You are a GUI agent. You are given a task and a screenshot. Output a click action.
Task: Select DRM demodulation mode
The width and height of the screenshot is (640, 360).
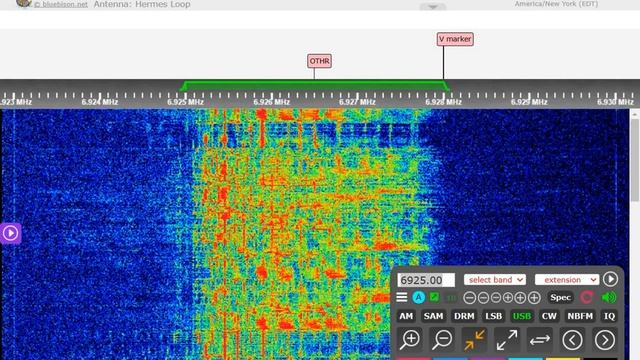click(464, 316)
